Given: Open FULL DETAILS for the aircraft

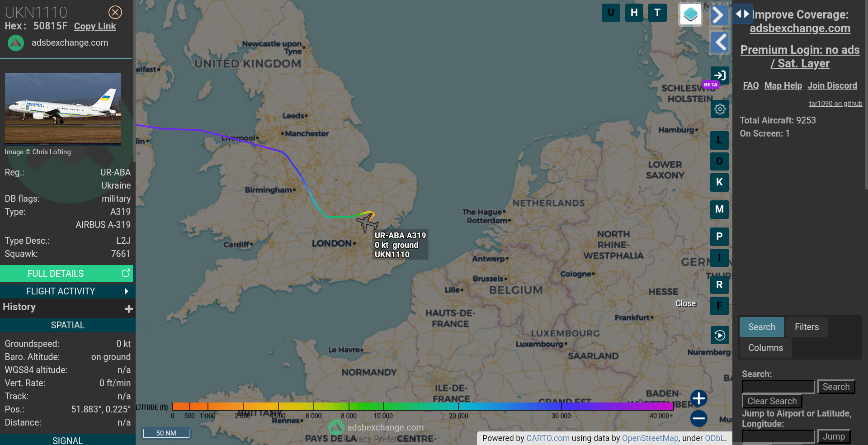Looking at the screenshot, I should click(x=66, y=274).
